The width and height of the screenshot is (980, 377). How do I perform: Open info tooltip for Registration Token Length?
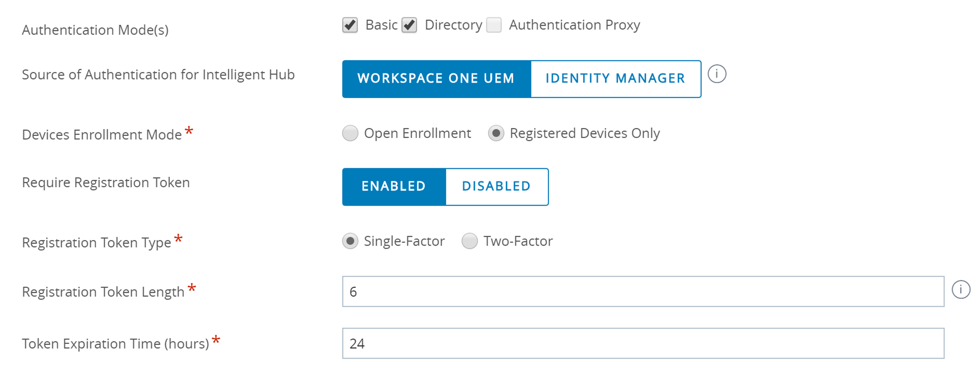coord(961,290)
